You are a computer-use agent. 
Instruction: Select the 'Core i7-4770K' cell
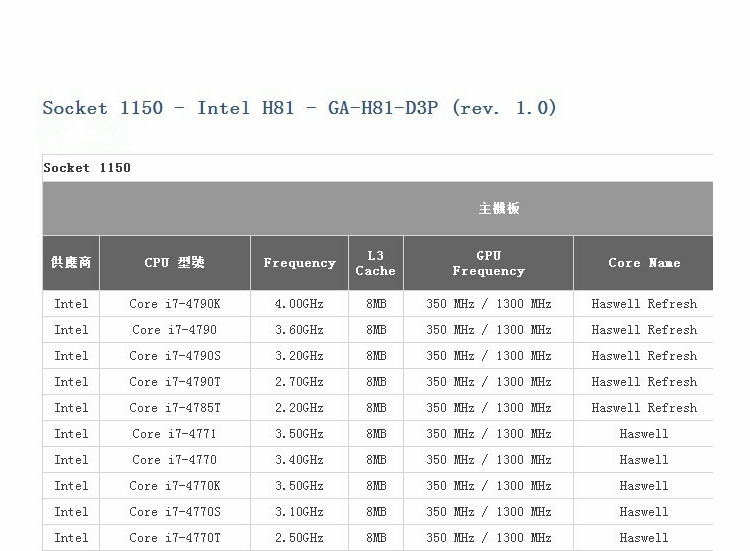pos(175,485)
